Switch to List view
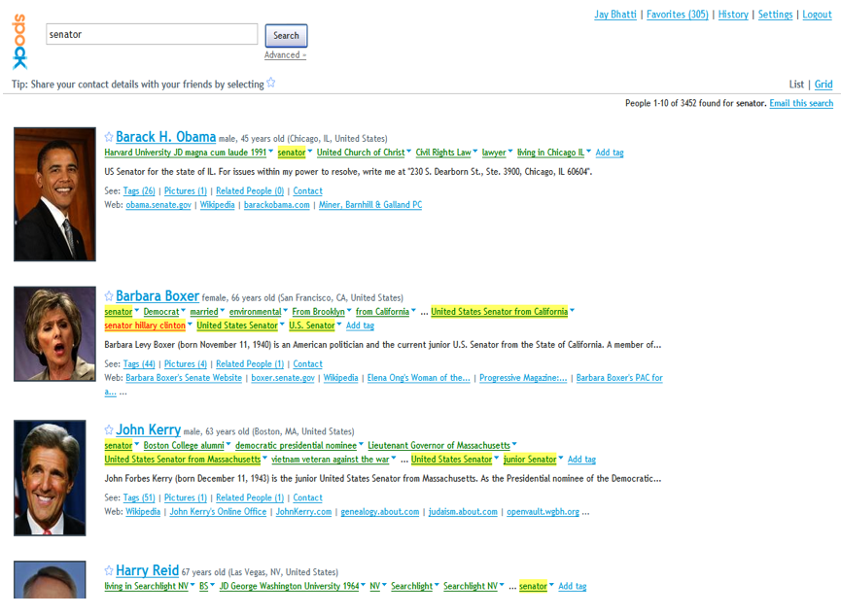841x616 pixels. [x=796, y=85]
